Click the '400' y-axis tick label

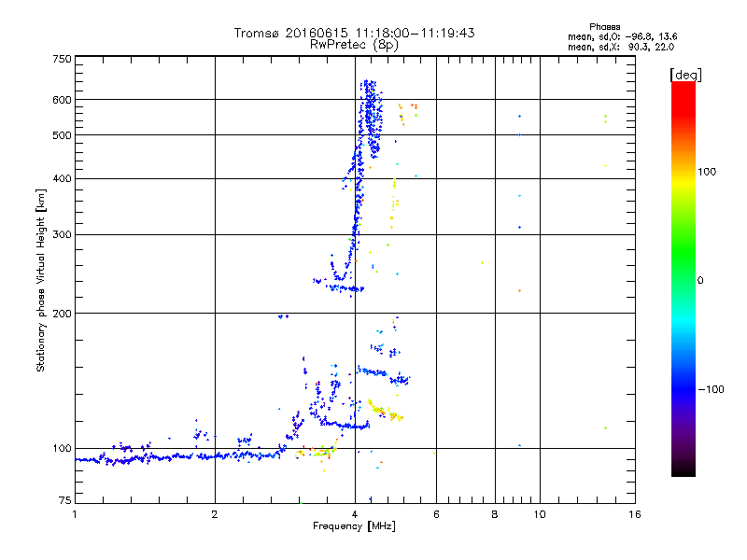(x=62, y=178)
